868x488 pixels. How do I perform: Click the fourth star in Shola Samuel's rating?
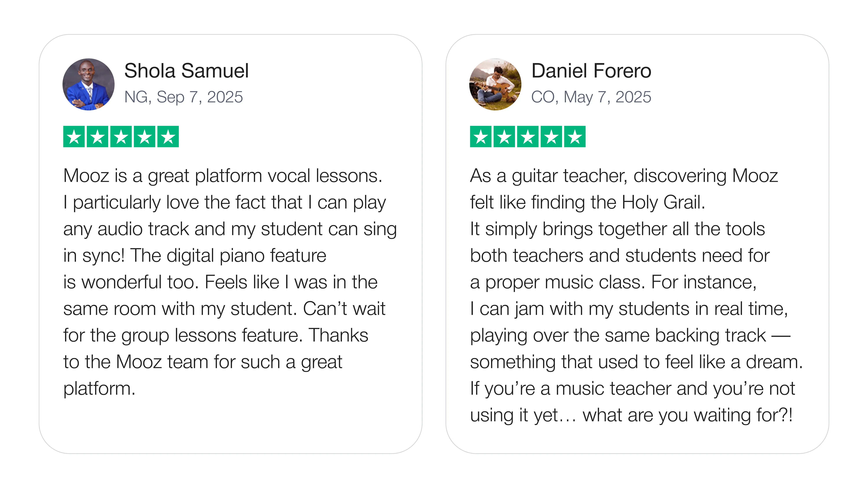click(145, 137)
